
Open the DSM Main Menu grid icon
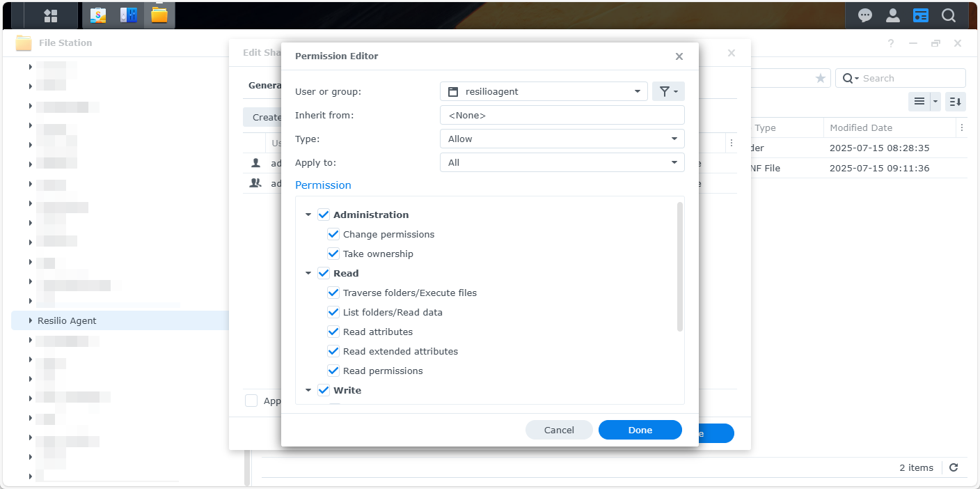pos(51,15)
